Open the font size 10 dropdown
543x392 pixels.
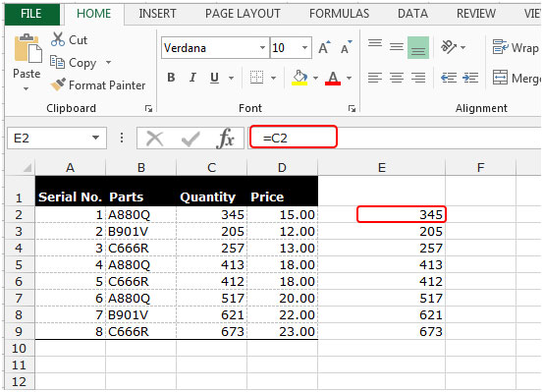(x=304, y=47)
